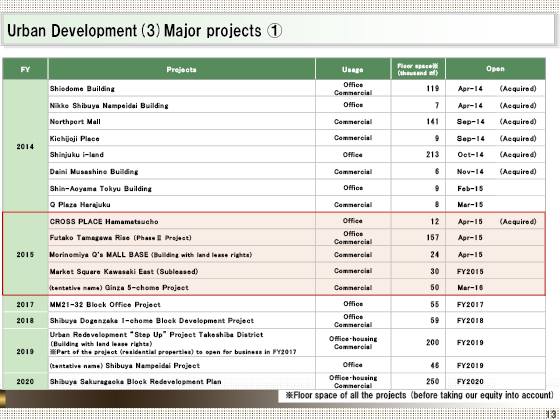Screen dimensions: 560x420
Task: Click the "Mar-16" open date
Action: coord(470,288)
